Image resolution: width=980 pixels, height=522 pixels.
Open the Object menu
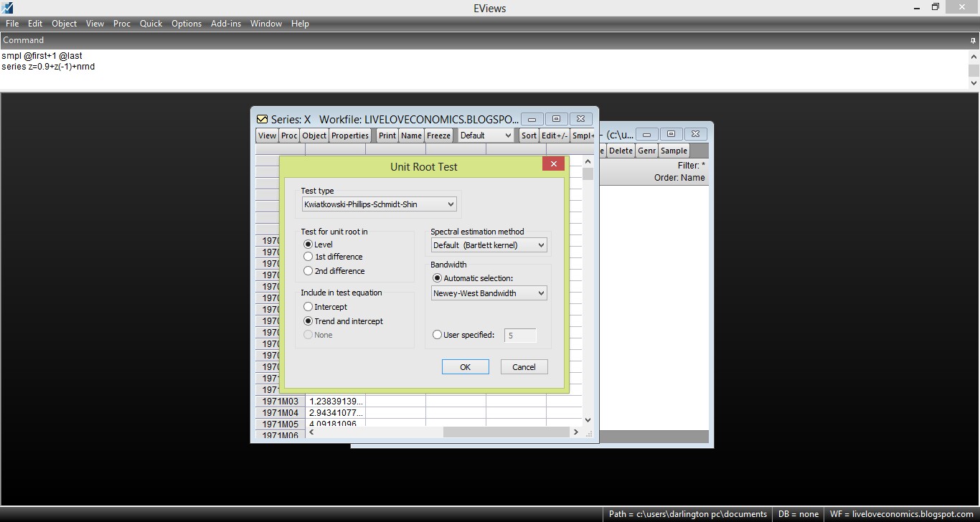pos(64,24)
